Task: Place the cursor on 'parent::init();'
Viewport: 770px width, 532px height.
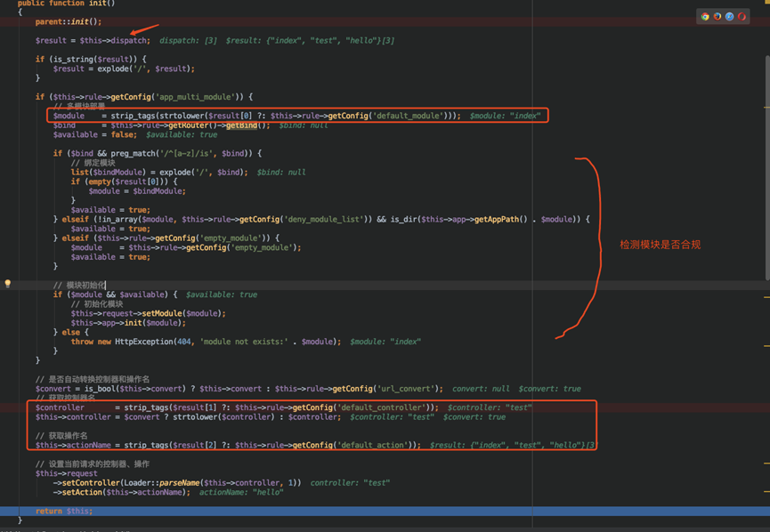Action: 69,21
